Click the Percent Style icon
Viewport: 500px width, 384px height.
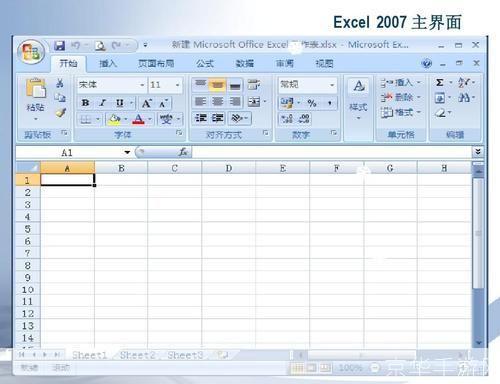click(x=312, y=103)
